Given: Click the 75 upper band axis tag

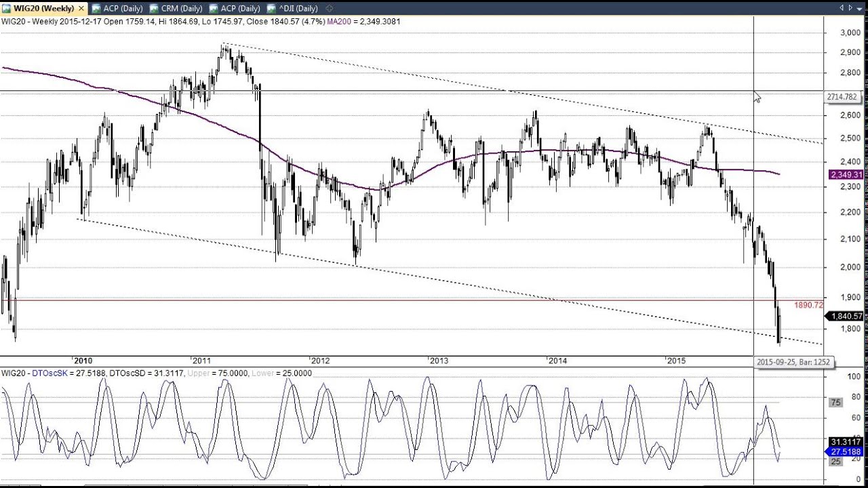Looking at the screenshot, I should point(836,403).
